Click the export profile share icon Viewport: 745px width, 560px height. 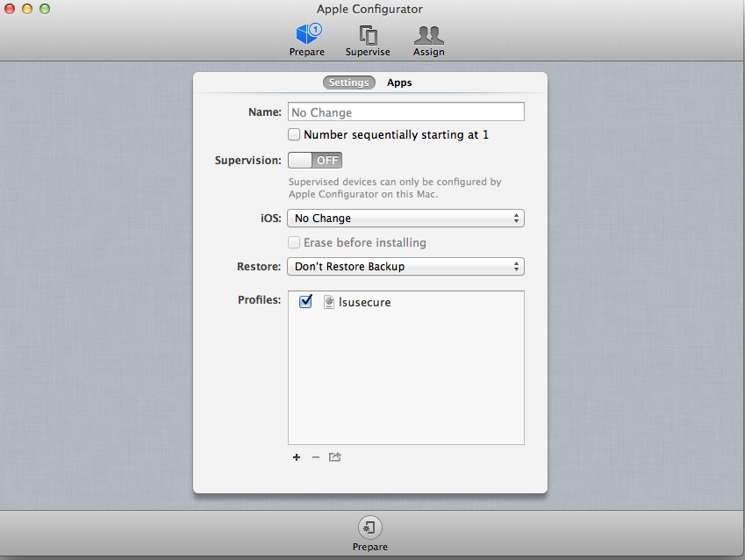tap(335, 457)
